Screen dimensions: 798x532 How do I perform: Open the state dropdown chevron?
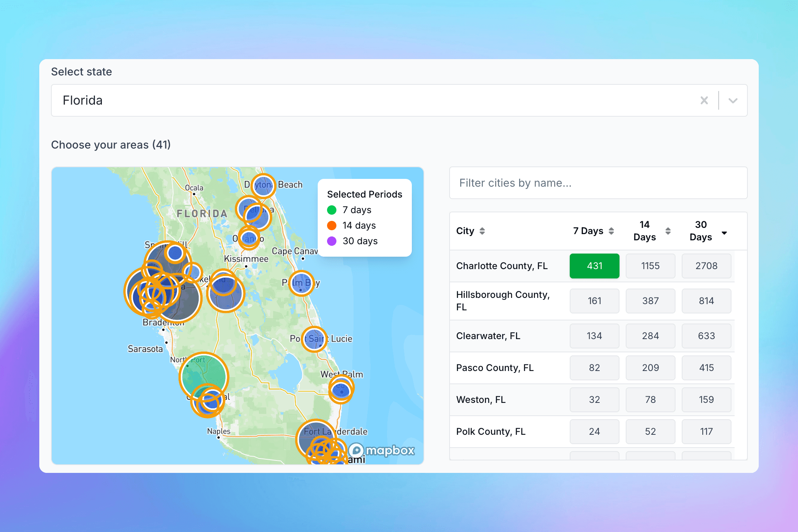(733, 100)
